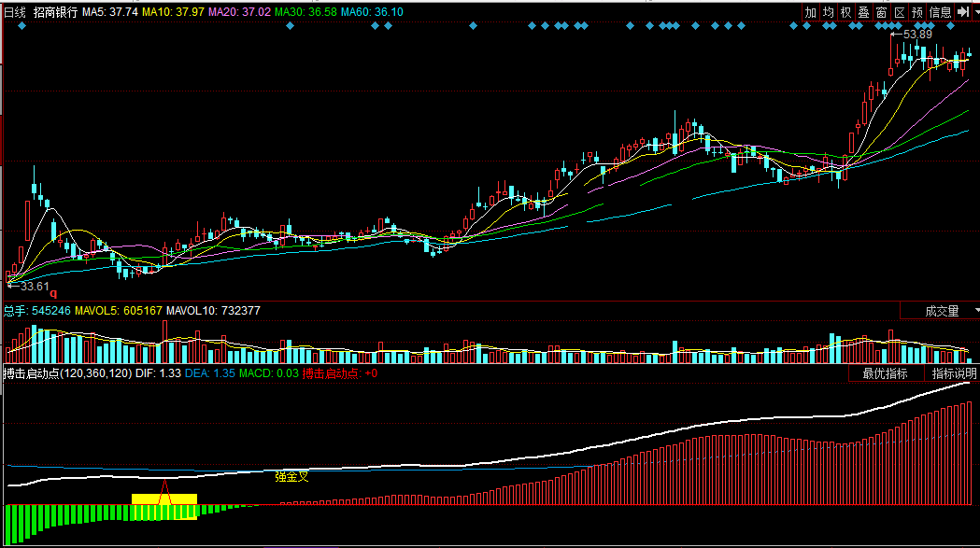Click the 总手: 545246 volume label
This screenshot has height=548, width=980.
coord(36,311)
